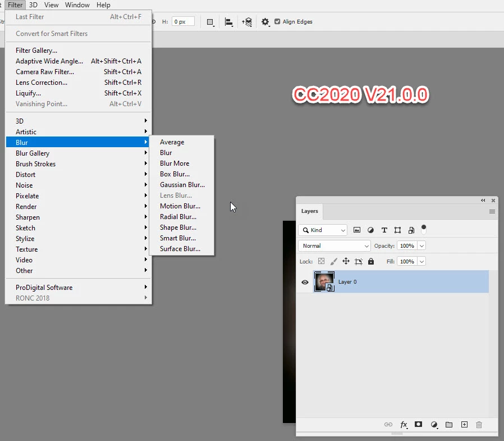The width and height of the screenshot is (504, 441).
Task: Open the path alignment icon
Action: (228, 22)
